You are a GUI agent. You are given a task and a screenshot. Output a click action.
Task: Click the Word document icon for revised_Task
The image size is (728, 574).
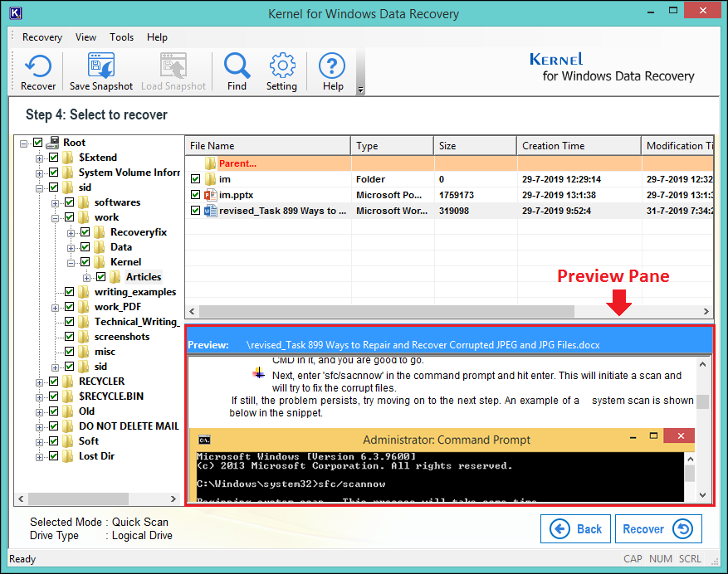point(210,211)
